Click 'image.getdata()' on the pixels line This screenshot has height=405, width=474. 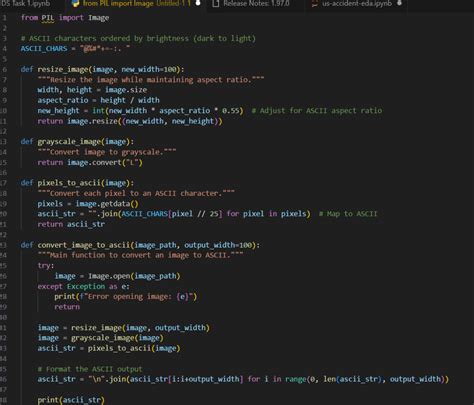tap(107, 204)
